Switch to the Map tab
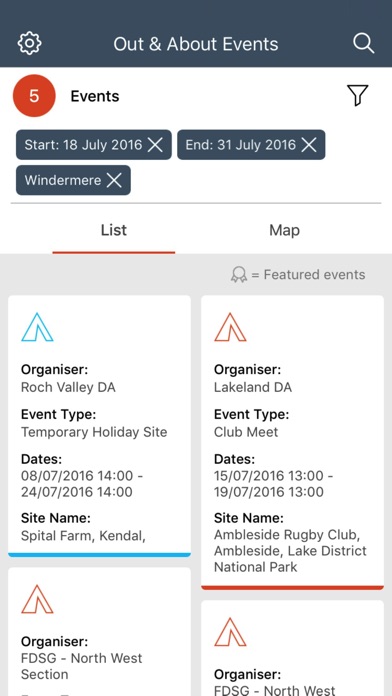 click(x=284, y=230)
